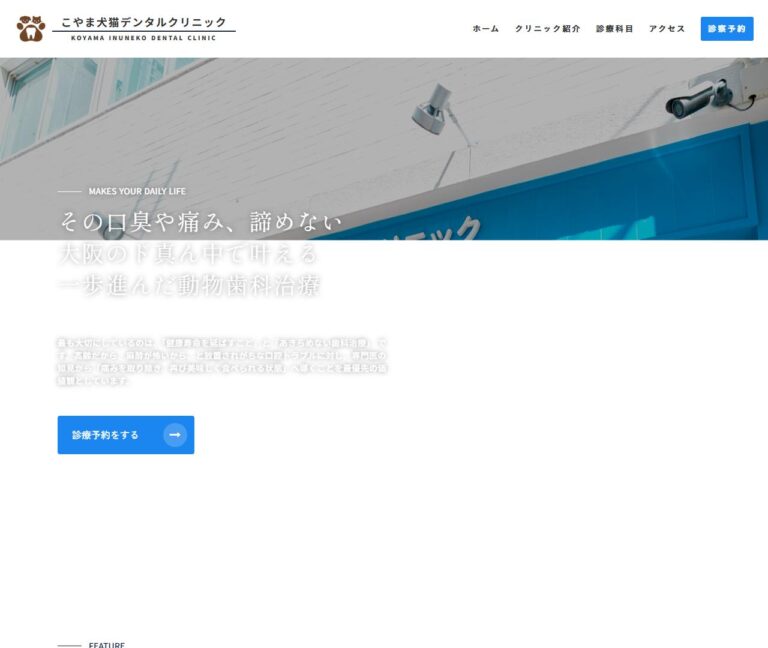
Task: Click the 大阪のド真ん中で叶える heading line
Action: coord(189,254)
